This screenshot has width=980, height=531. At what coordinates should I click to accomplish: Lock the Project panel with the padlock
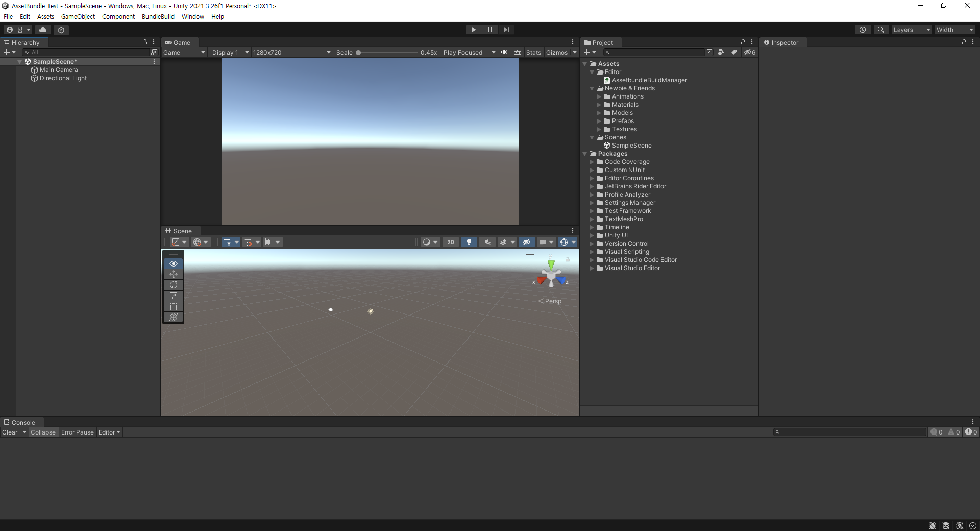tap(743, 42)
